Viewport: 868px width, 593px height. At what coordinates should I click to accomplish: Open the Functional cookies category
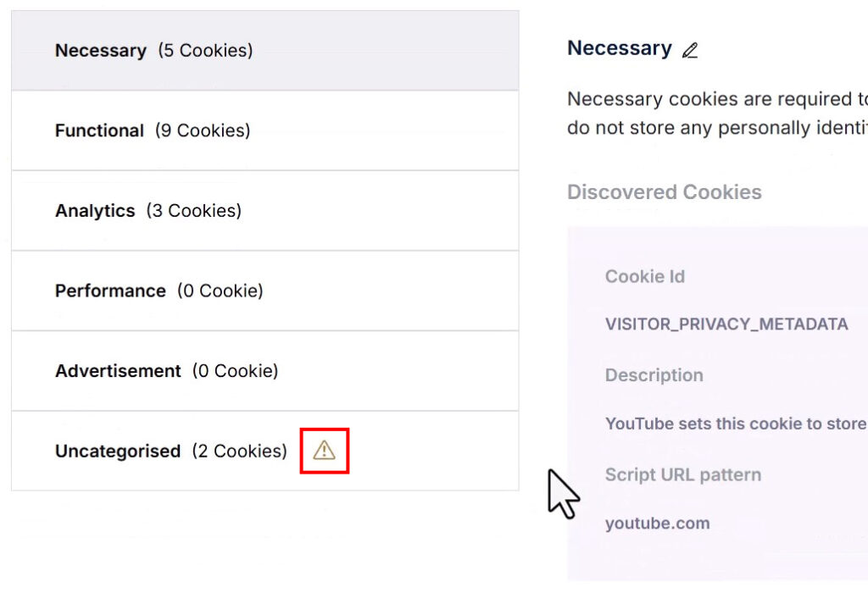(x=264, y=130)
